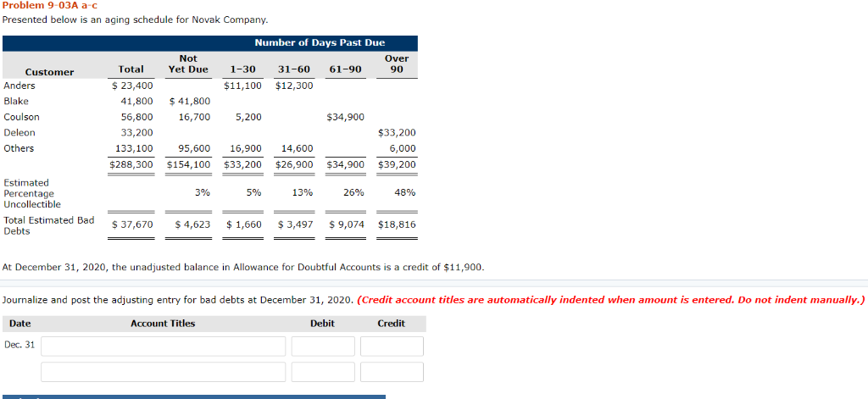Image resolution: width=868 pixels, height=399 pixels.
Task: Click the 'Over 90' column header
Action: click(397, 64)
